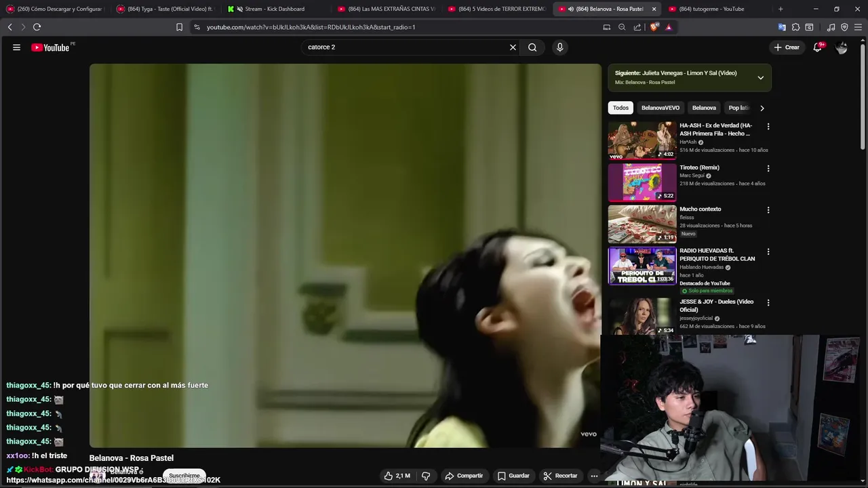
Task: Open more actions three-dot button below video
Action: tap(594, 476)
